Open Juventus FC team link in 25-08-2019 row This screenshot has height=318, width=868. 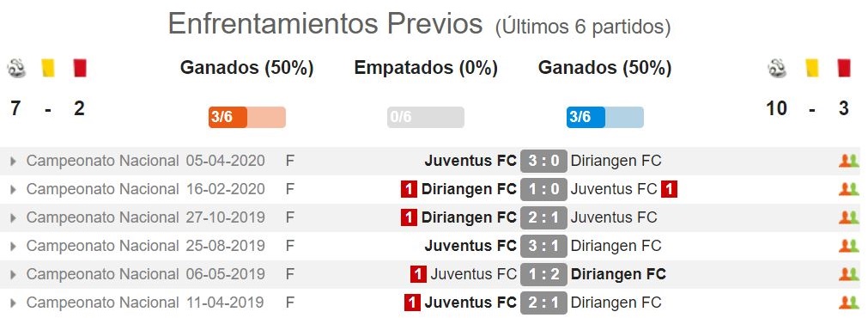click(x=470, y=246)
